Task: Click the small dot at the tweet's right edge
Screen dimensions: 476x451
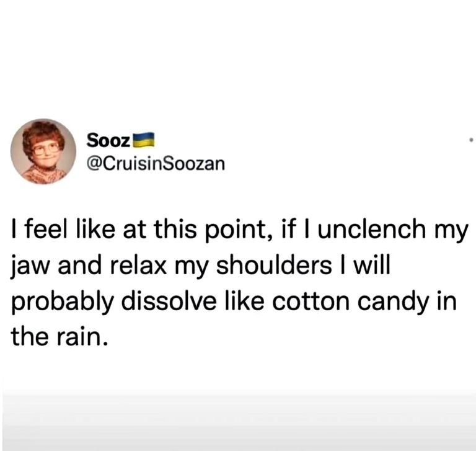Action: [x=472, y=141]
